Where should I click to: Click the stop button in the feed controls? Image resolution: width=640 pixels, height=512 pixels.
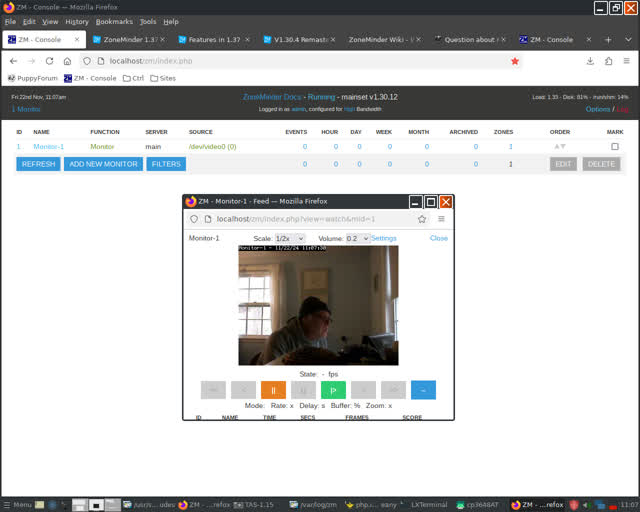coord(303,390)
